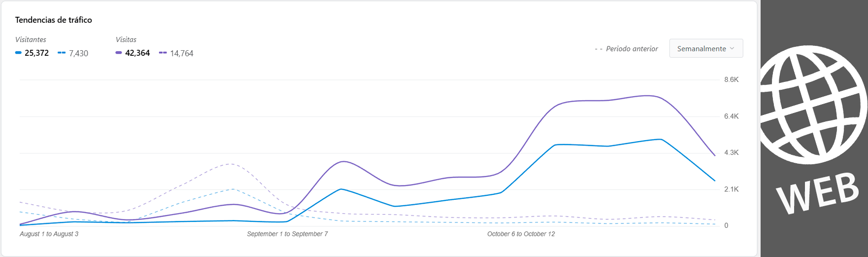Click the September 1 to September 7 label
The image size is (868, 257).
click(x=287, y=234)
